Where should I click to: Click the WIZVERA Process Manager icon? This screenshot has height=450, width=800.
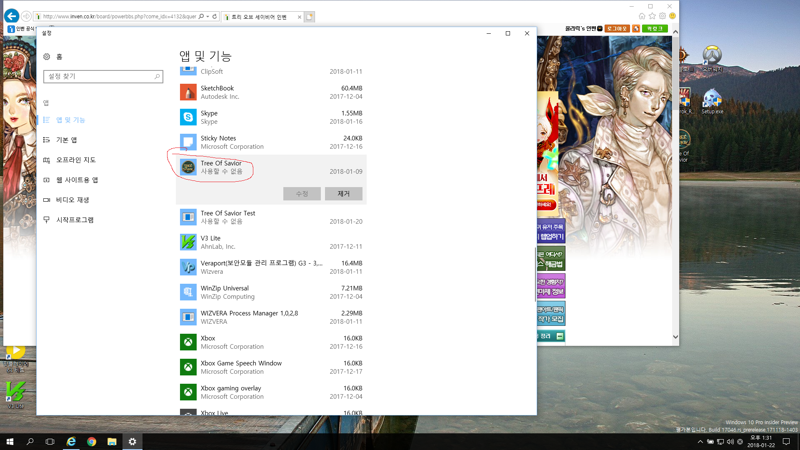tap(188, 317)
